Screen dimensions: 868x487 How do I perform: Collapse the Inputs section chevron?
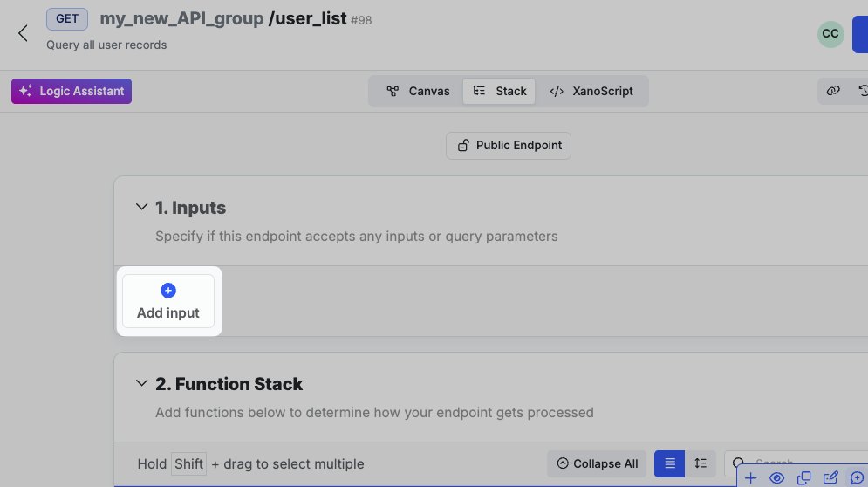coord(141,208)
